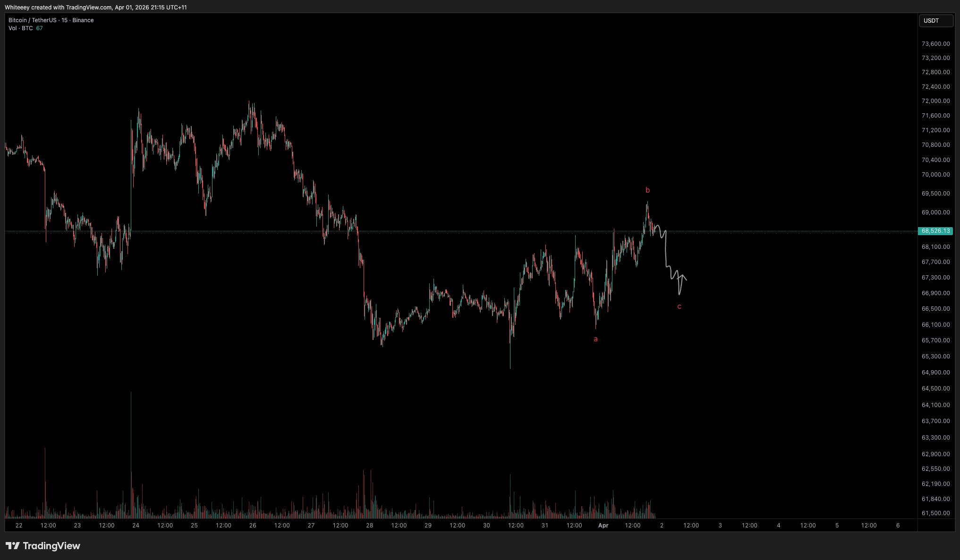Click the volume value 67
The image size is (960, 560).
[39, 28]
